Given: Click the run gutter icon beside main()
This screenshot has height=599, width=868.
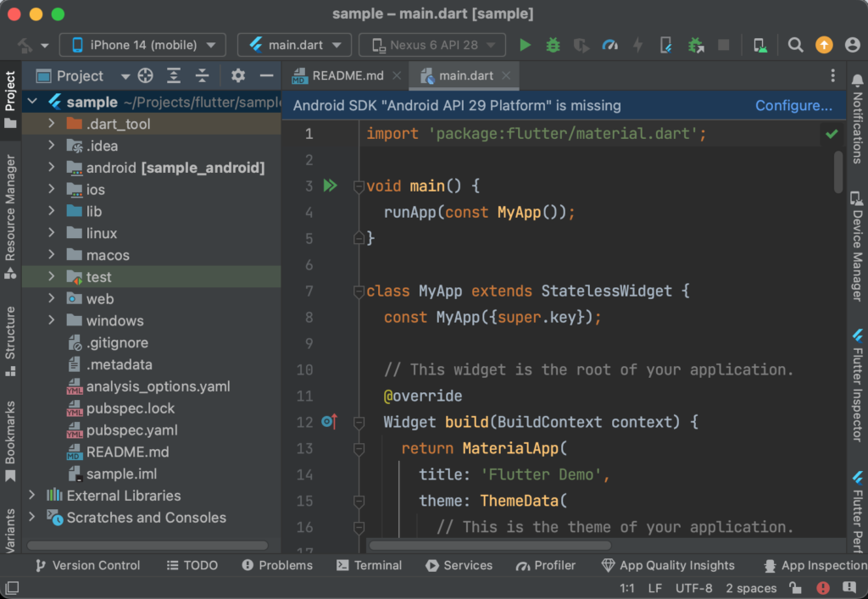Looking at the screenshot, I should (x=330, y=186).
